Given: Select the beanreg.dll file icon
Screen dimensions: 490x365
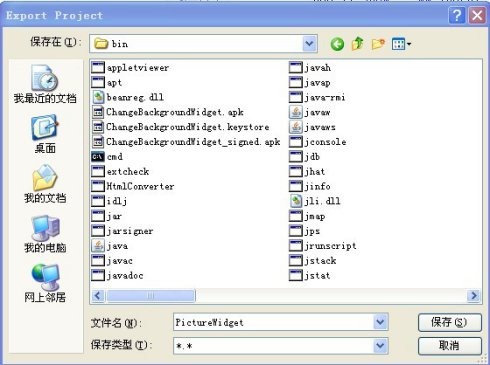Looking at the screenshot, I should tap(98, 97).
